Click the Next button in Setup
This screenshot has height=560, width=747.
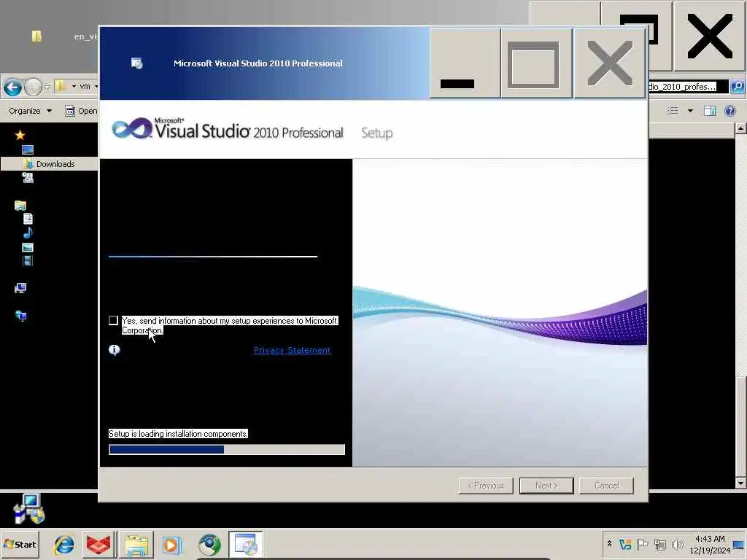[546, 486]
